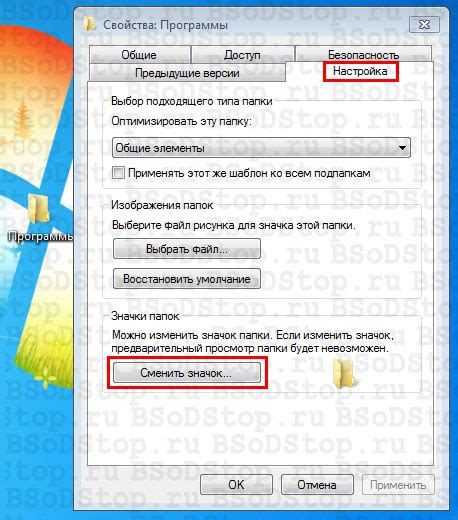458x520 pixels.
Task: Click the folder icon in the dialog title bar
Action: (x=89, y=24)
